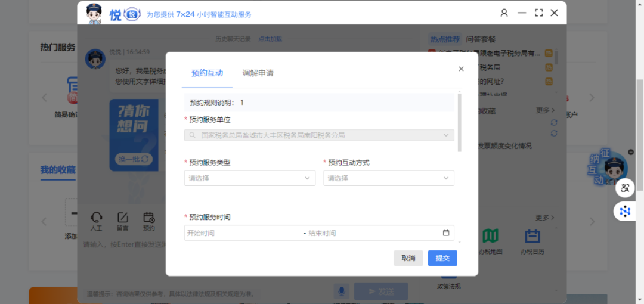This screenshot has height=304, width=644.
Task: Click the calendar icon in 预约服务时间 field
Action: click(x=445, y=233)
